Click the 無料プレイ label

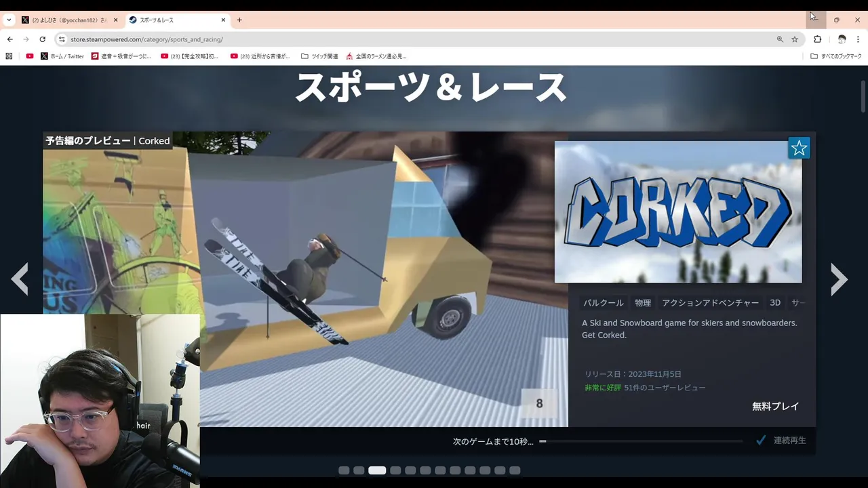coord(776,407)
